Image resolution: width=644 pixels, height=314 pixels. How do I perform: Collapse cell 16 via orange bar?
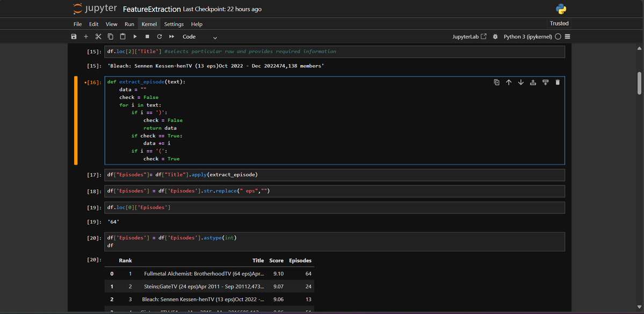click(76, 120)
